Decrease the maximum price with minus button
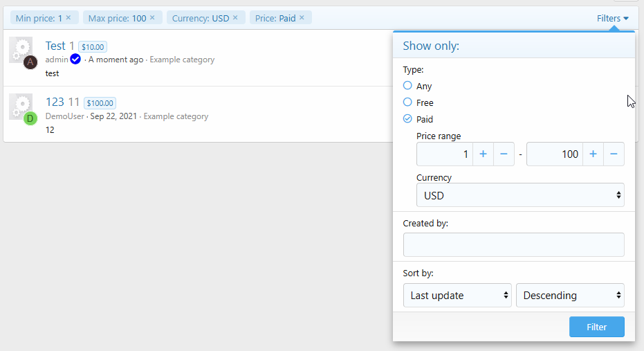The image size is (644, 351). (614, 154)
